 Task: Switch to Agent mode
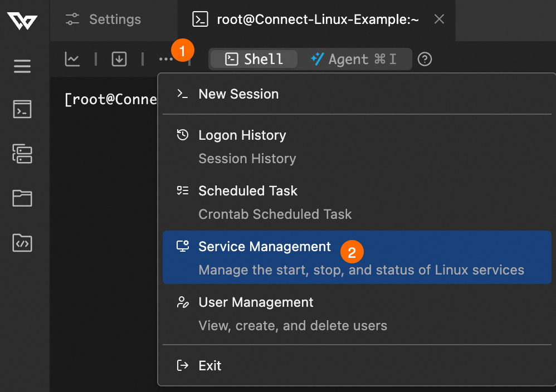(x=354, y=59)
